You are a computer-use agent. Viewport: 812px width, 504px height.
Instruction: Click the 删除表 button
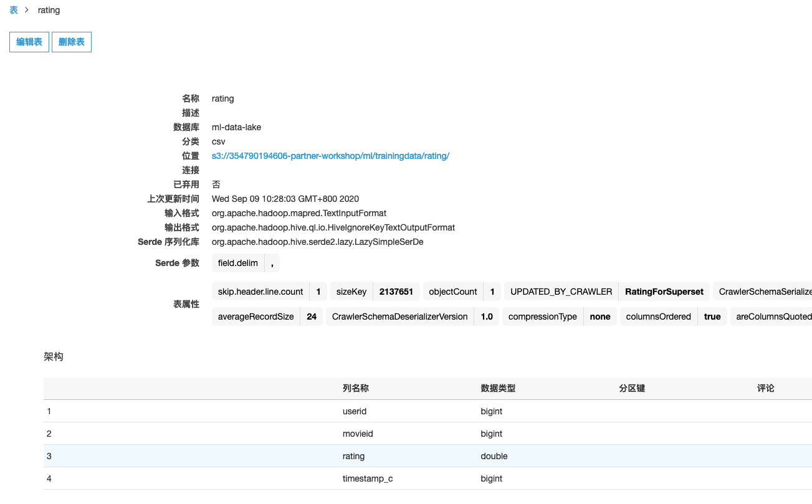(72, 42)
